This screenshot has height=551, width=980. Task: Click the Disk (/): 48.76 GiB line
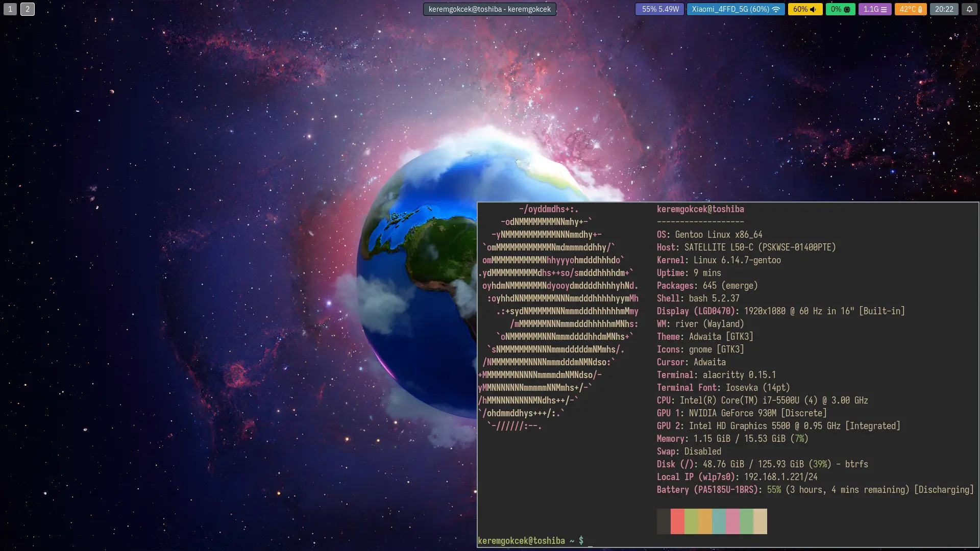(x=763, y=464)
